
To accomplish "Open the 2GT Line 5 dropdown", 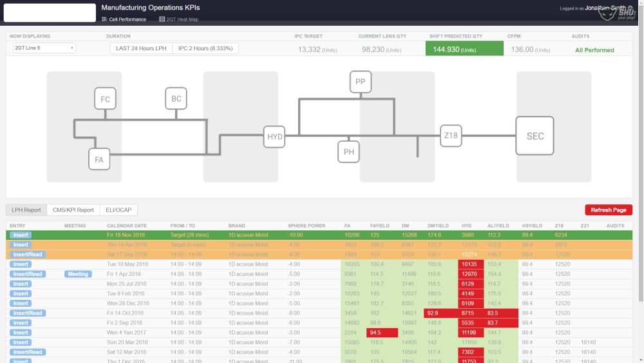I will point(44,48).
